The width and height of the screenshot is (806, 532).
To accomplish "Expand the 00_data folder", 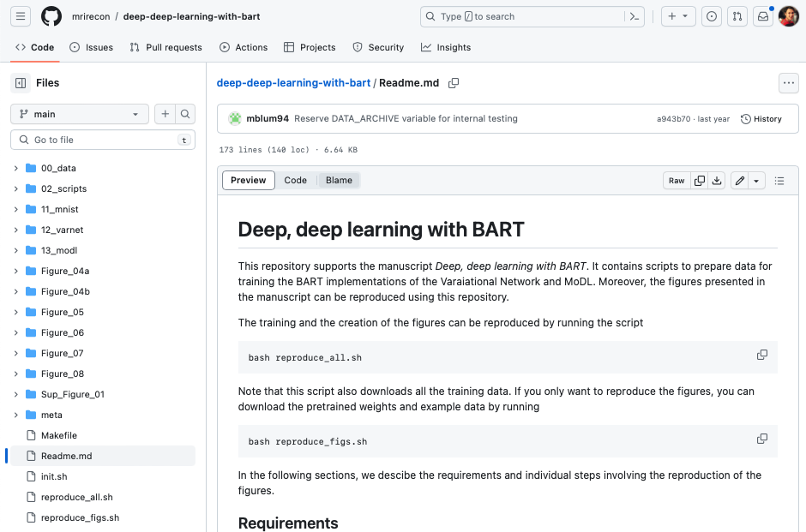I will [x=15, y=168].
